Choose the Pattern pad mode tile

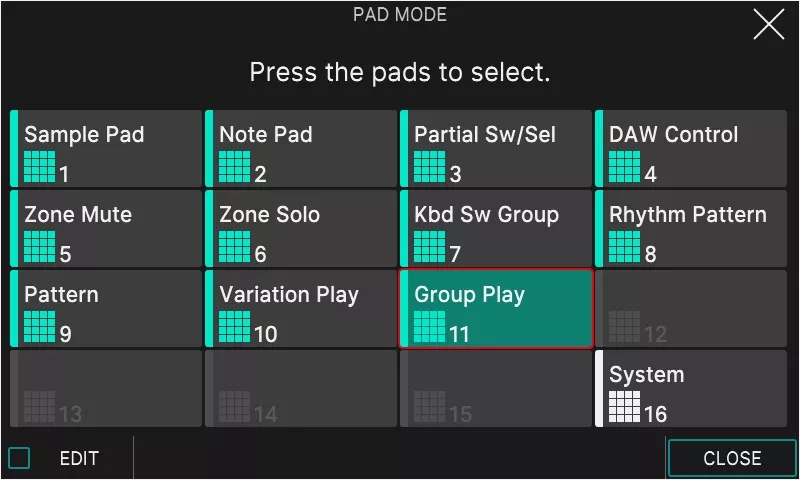(106, 309)
